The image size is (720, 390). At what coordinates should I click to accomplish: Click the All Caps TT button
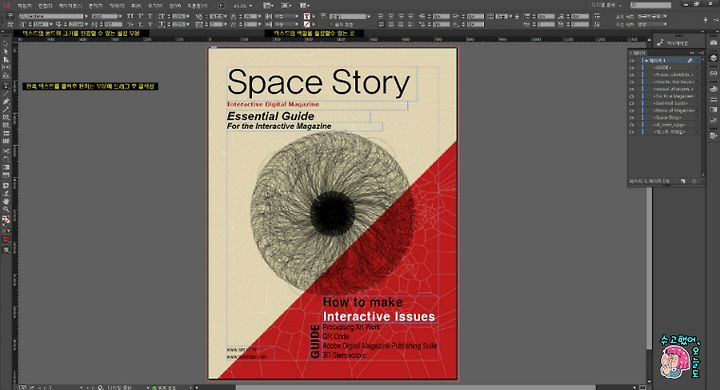130,16
